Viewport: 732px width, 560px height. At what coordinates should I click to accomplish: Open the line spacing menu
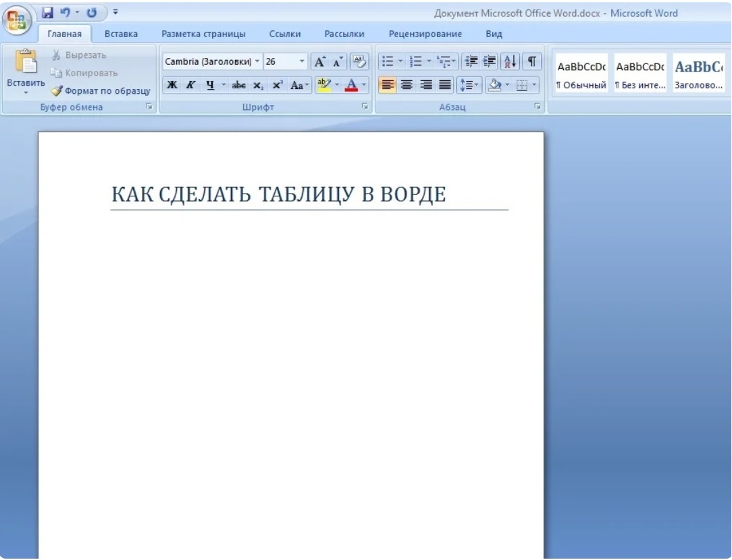click(469, 85)
